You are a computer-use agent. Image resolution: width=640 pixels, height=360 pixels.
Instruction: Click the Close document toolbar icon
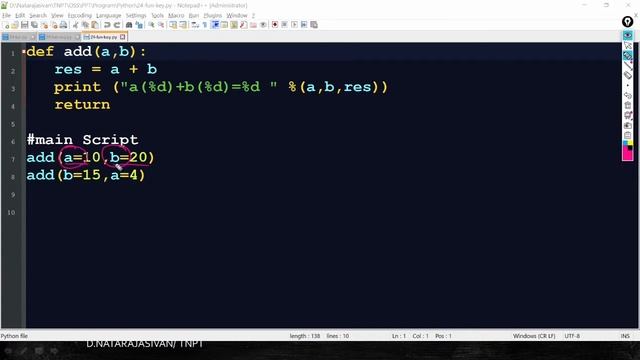click(x=44, y=25)
